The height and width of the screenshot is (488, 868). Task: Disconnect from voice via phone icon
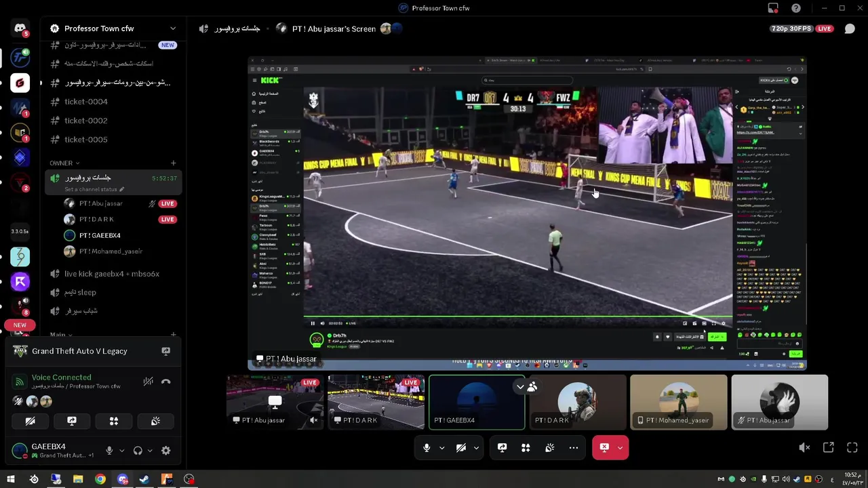pyautogui.click(x=166, y=382)
